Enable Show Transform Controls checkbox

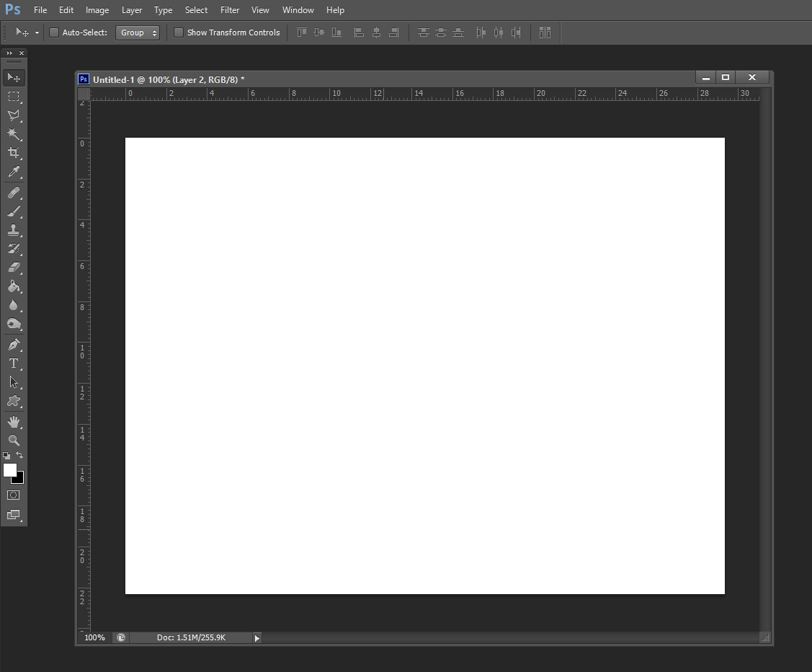point(178,32)
